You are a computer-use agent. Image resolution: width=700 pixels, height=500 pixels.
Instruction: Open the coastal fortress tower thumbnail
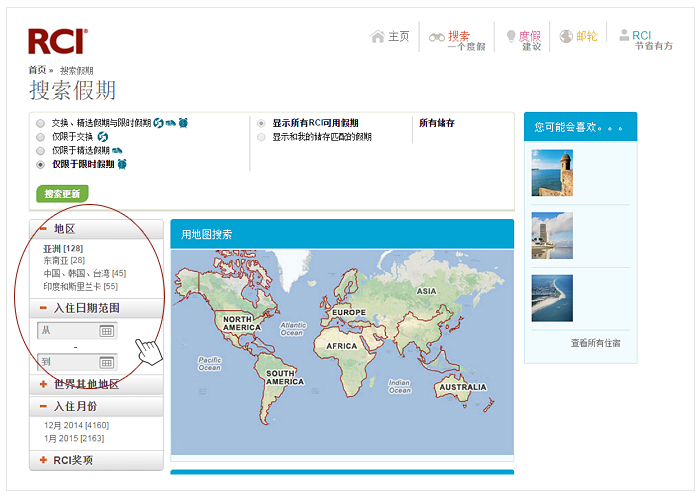click(x=552, y=173)
